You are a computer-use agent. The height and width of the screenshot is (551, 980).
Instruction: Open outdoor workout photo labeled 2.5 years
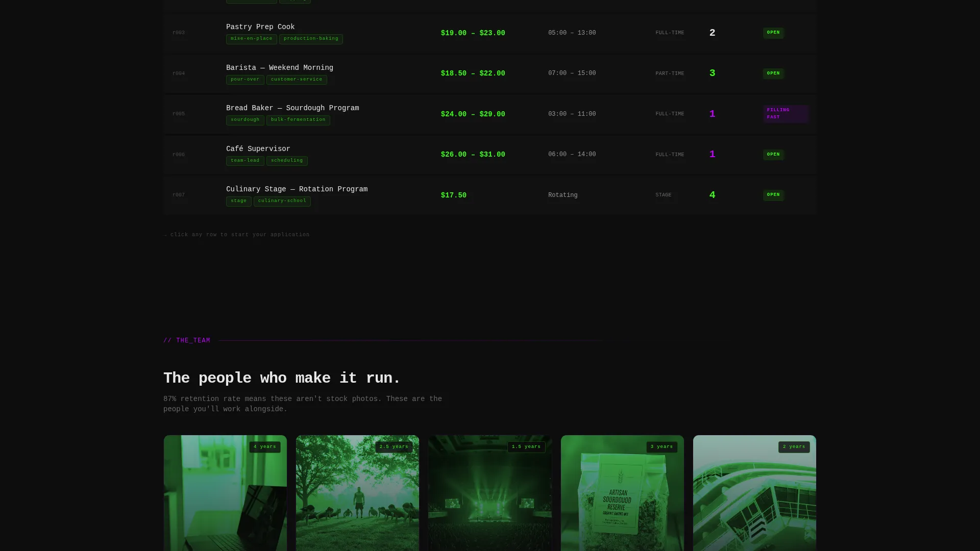[x=357, y=493]
